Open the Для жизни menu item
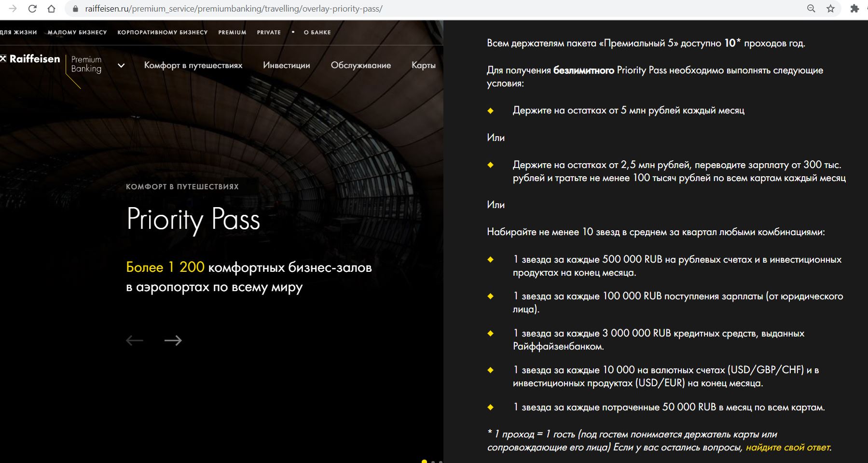The height and width of the screenshot is (463, 868). pos(18,32)
